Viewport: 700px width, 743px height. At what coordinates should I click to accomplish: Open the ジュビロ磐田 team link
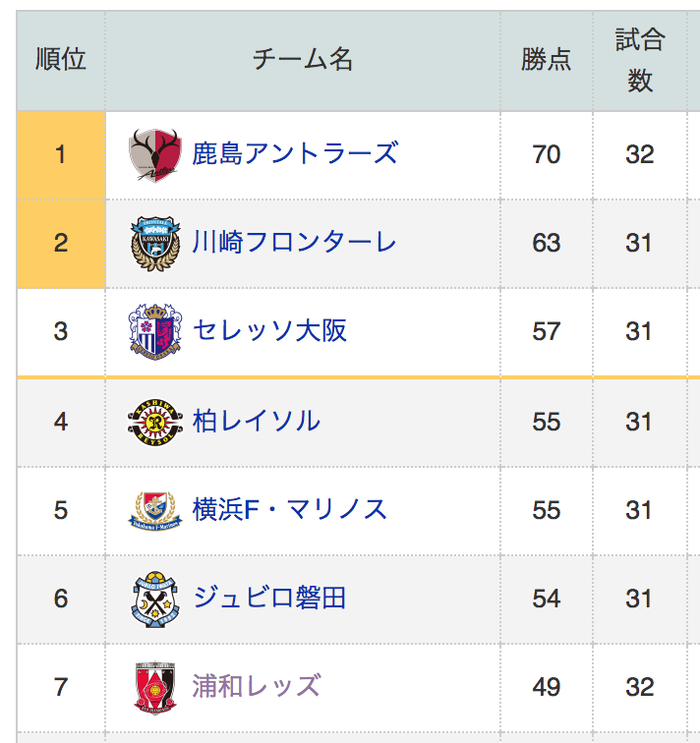pos(269,598)
